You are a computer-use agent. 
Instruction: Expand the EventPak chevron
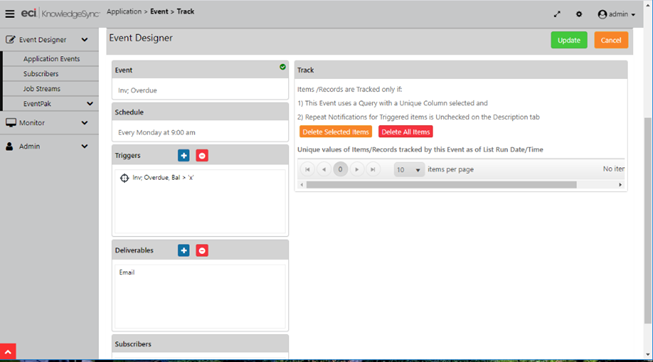click(x=90, y=103)
